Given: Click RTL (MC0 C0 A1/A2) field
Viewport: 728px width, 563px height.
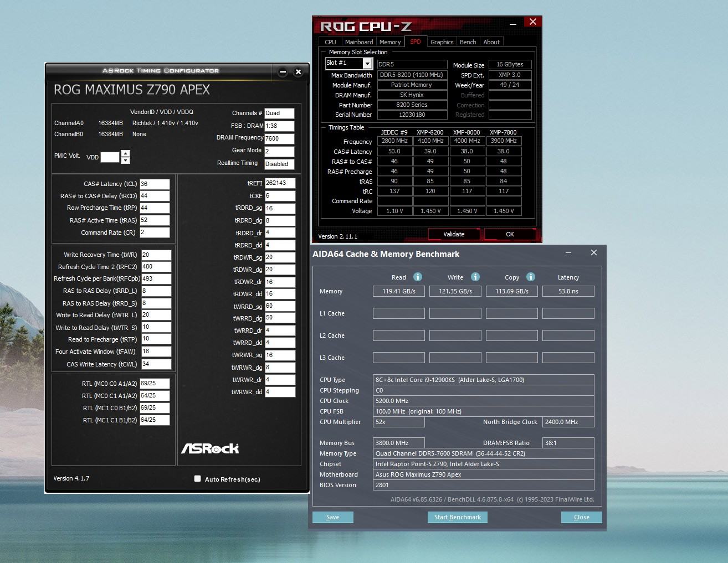Looking at the screenshot, I should click(x=155, y=383).
